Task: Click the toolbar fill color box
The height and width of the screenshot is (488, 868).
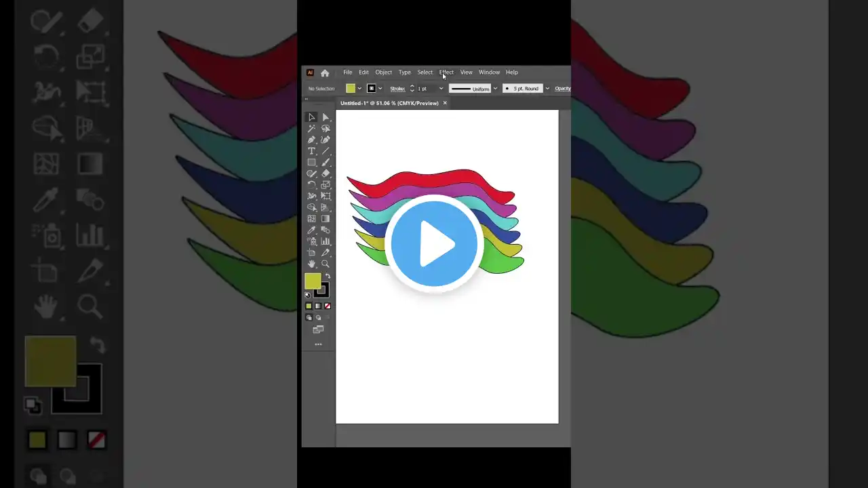Action: pyautogui.click(x=313, y=281)
